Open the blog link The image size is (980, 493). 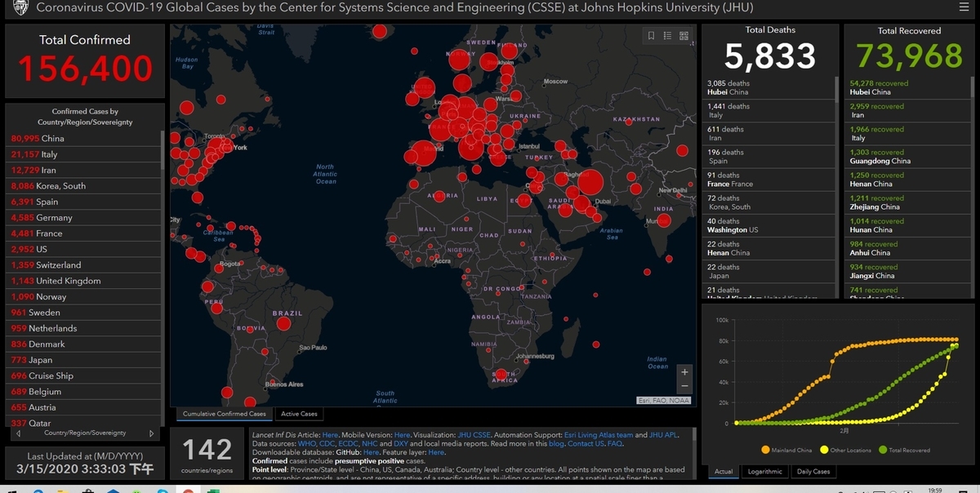pos(556,443)
